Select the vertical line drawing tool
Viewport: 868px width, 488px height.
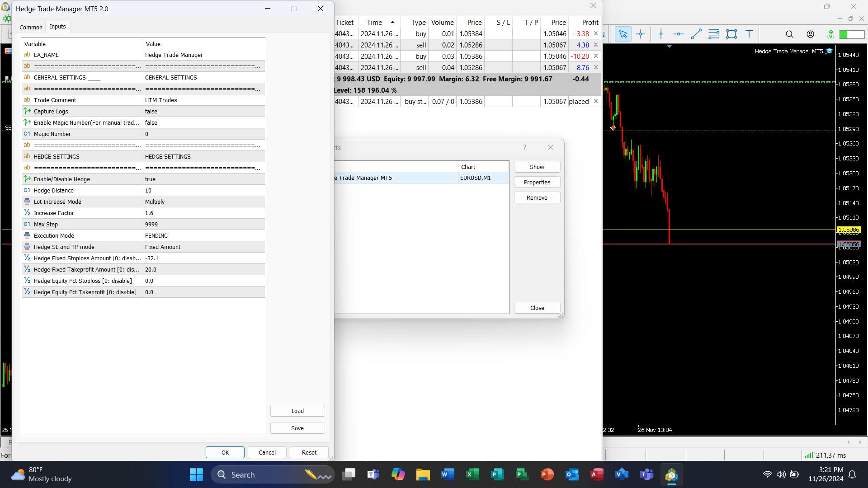pos(661,34)
